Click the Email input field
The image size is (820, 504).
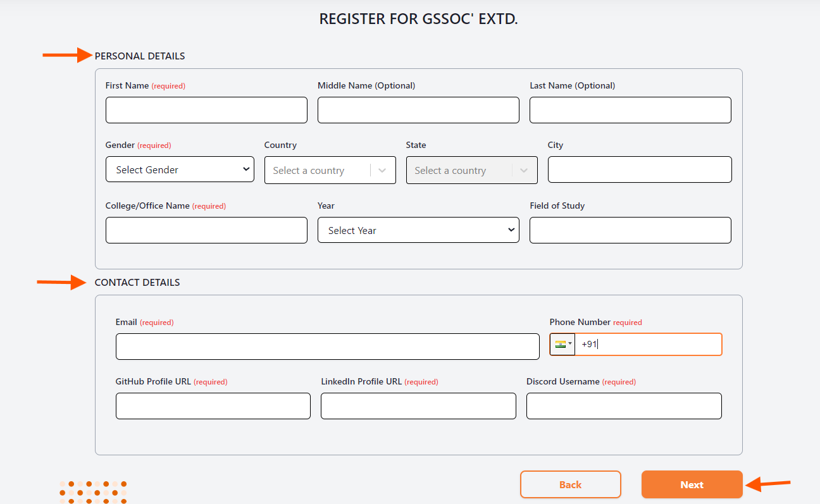pos(328,346)
